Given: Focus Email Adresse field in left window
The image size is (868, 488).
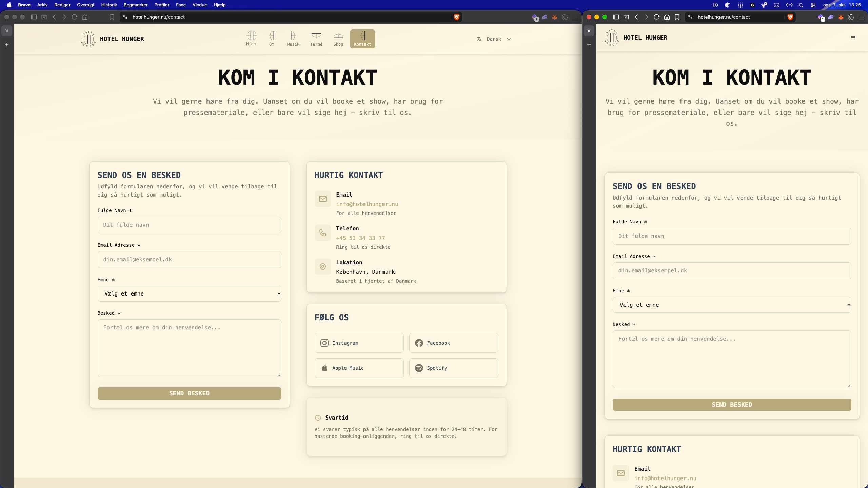Looking at the screenshot, I should 190,260.
